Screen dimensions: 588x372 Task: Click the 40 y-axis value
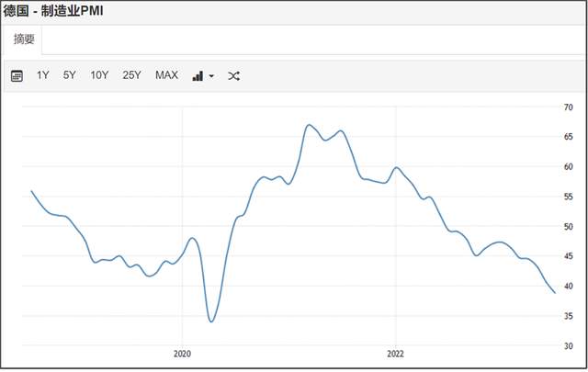(569, 287)
